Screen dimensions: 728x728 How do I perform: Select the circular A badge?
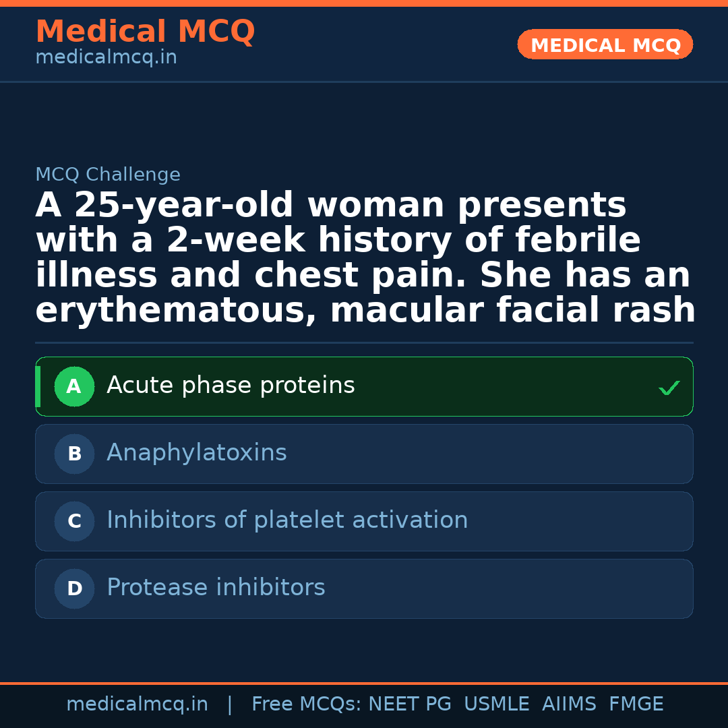74,386
